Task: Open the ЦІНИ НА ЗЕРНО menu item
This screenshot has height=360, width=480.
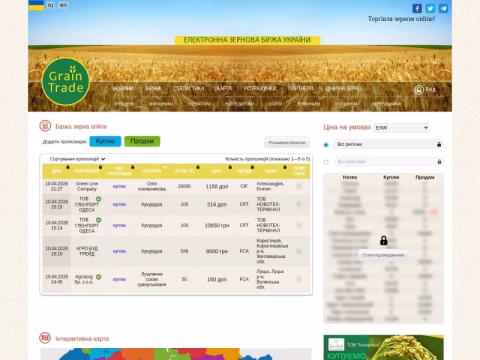Action: pos(343,88)
